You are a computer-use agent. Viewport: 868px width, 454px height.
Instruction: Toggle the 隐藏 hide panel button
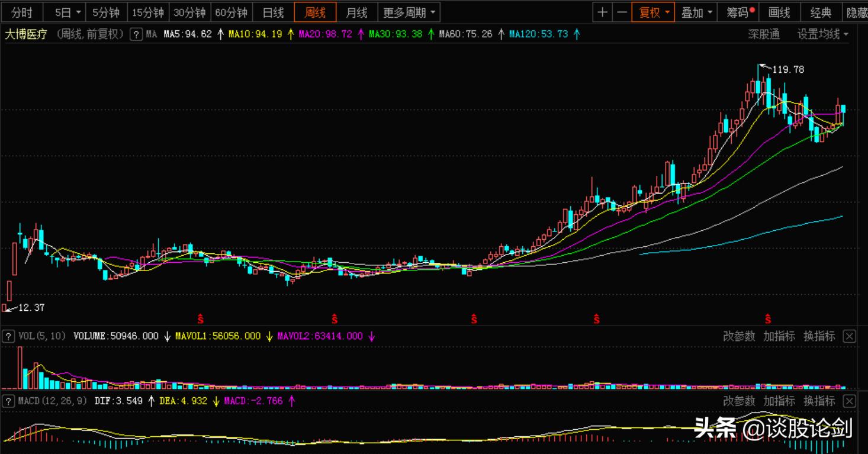[x=856, y=12]
